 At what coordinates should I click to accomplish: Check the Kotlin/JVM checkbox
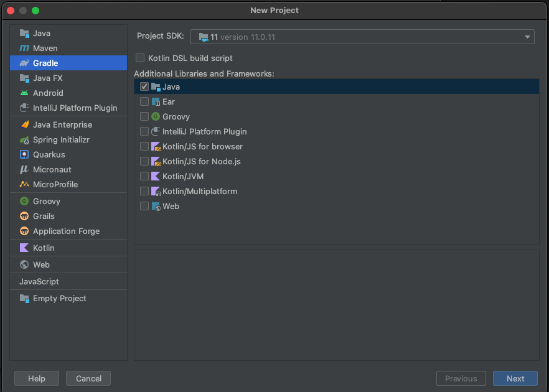tap(144, 177)
